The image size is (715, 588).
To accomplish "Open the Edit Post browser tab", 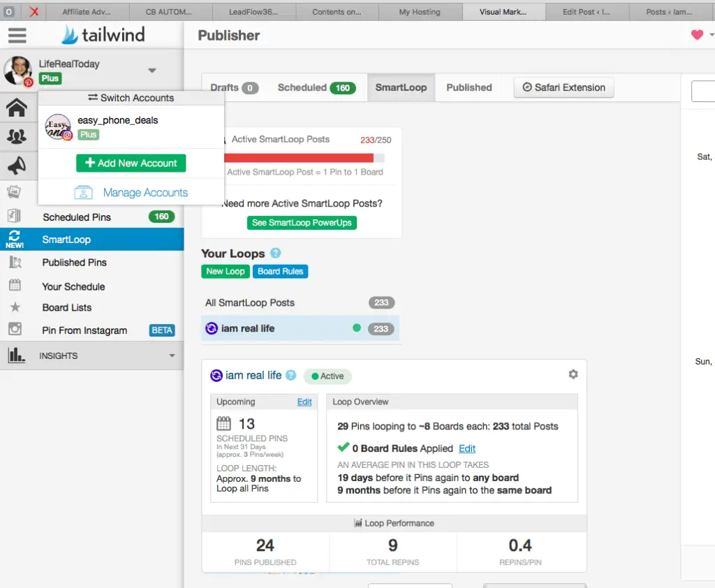I will coord(586,12).
